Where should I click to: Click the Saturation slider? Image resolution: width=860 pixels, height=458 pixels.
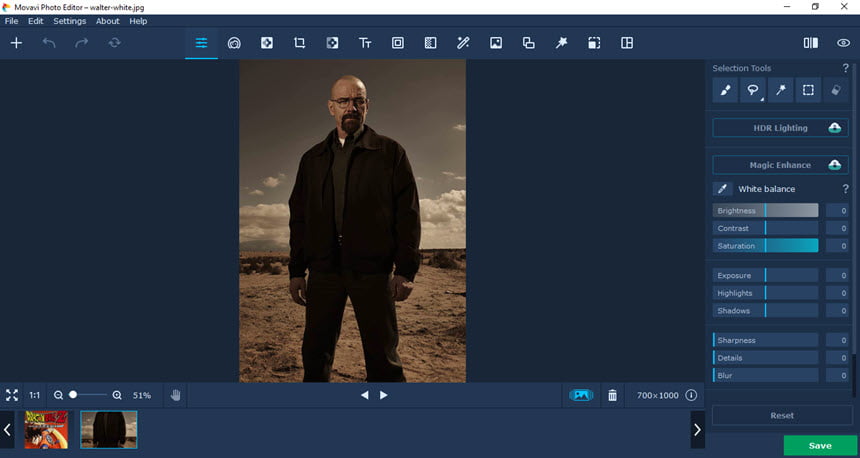coord(766,246)
